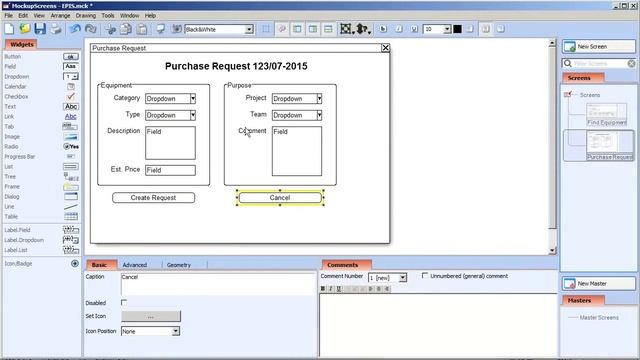Image resolution: width=640 pixels, height=360 pixels.
Task: Click the Create Request mockup button
Action: click(153, 198)
